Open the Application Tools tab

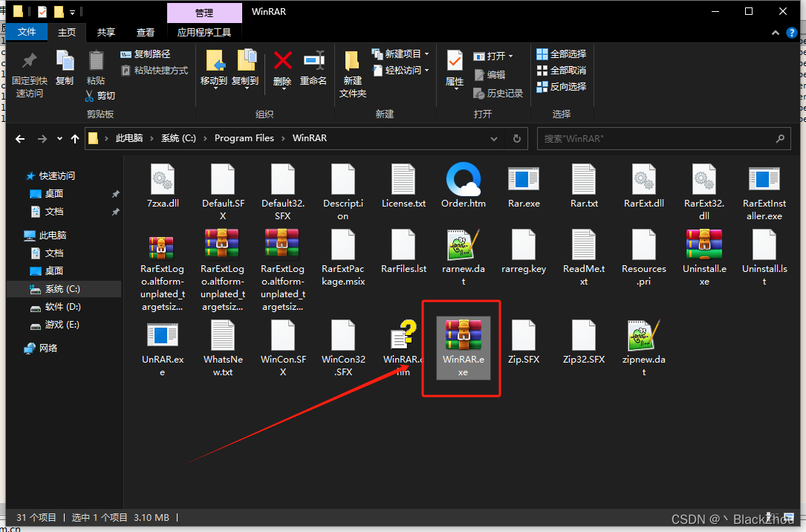pyautogui.click(x=204, y=33)
